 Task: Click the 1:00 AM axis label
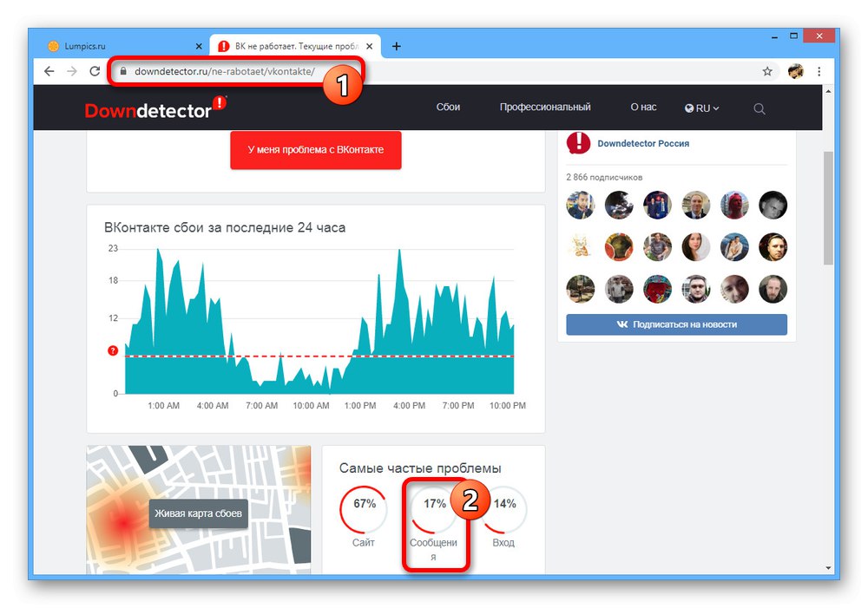[163, 406]
